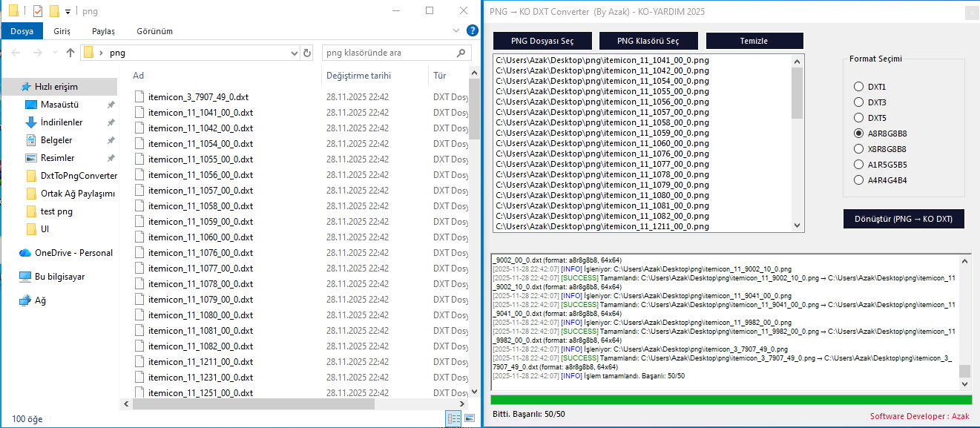Click the refresh icon beside address bar
This screenshot has height=428, width=980.
coord(307,53)
